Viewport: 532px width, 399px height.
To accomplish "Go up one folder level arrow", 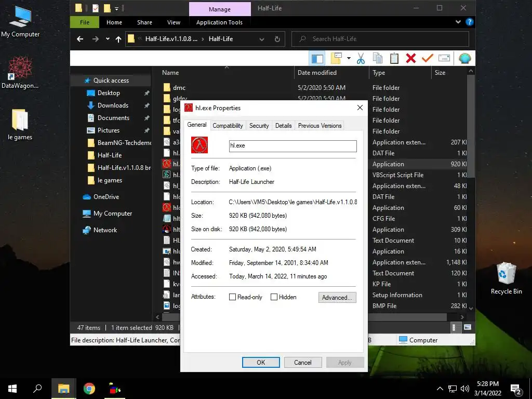I will (118, 39).
